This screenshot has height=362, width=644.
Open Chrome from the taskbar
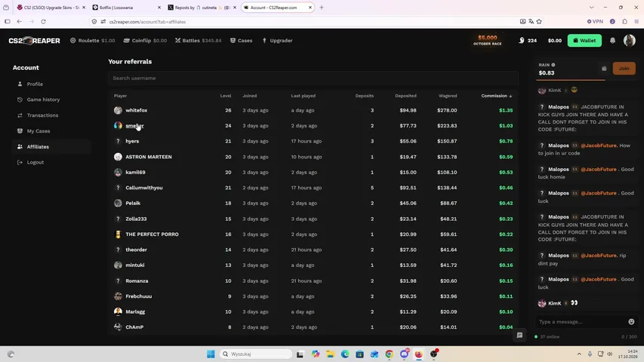pos(389,354)
